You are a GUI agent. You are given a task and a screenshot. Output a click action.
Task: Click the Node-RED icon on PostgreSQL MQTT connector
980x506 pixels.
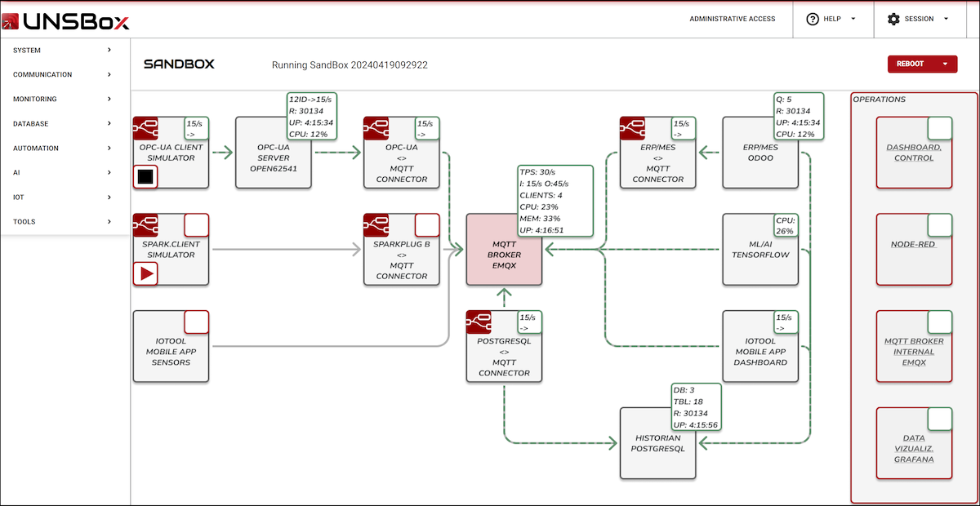point(479,322)
